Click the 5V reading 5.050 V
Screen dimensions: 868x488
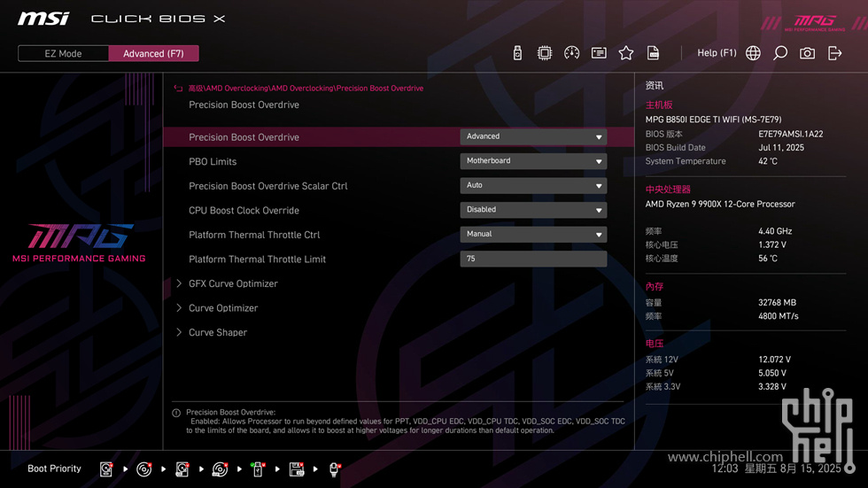(772, 373)
